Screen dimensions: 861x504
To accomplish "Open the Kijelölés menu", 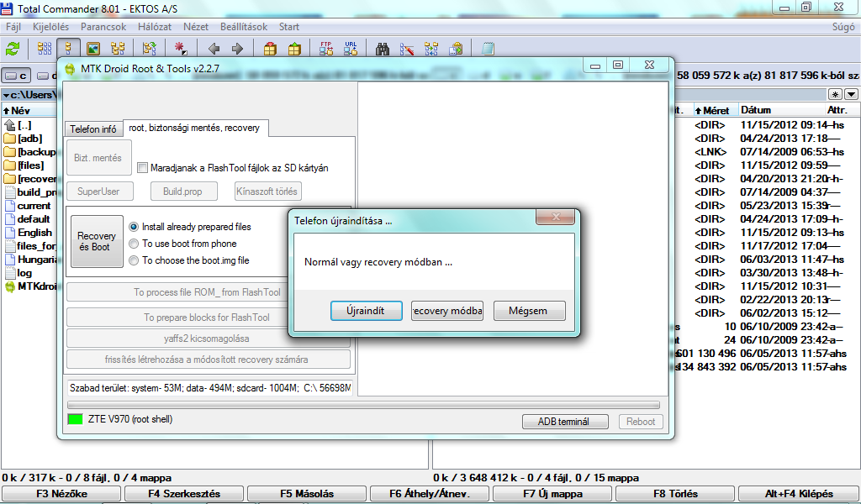I will click(51, 26).
